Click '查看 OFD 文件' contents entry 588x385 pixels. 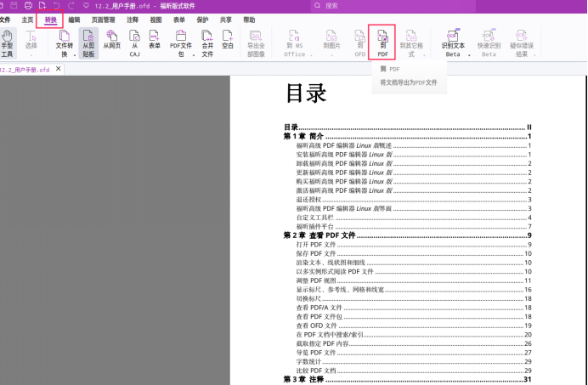click(x=414, y=326)
